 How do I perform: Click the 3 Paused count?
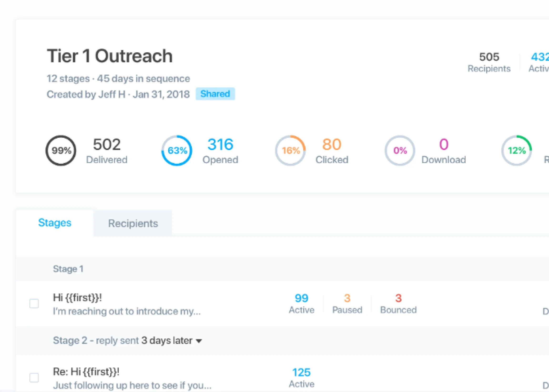pos(347,303)
